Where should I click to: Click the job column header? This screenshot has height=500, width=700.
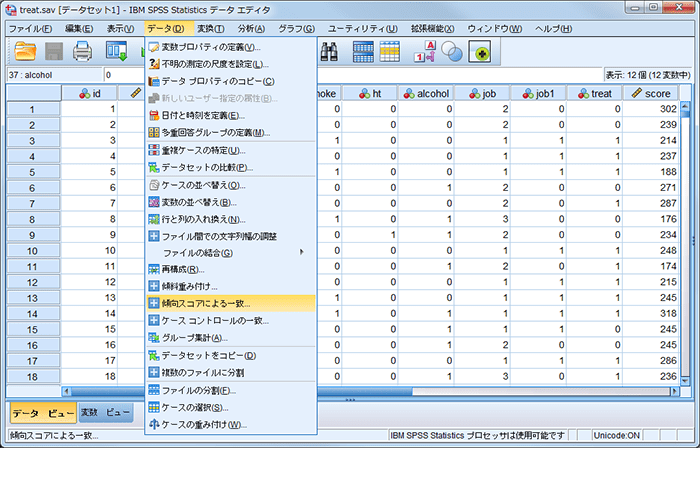click(482, 94)
